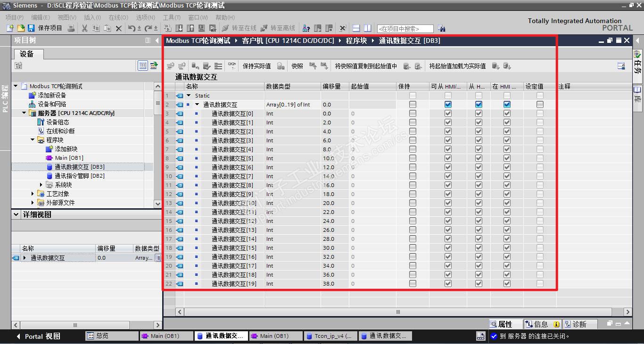The image size is (644, 344).
Task: Collapse the 通讯数据交互 array row in the DB table
Action: tap(197, 105)
